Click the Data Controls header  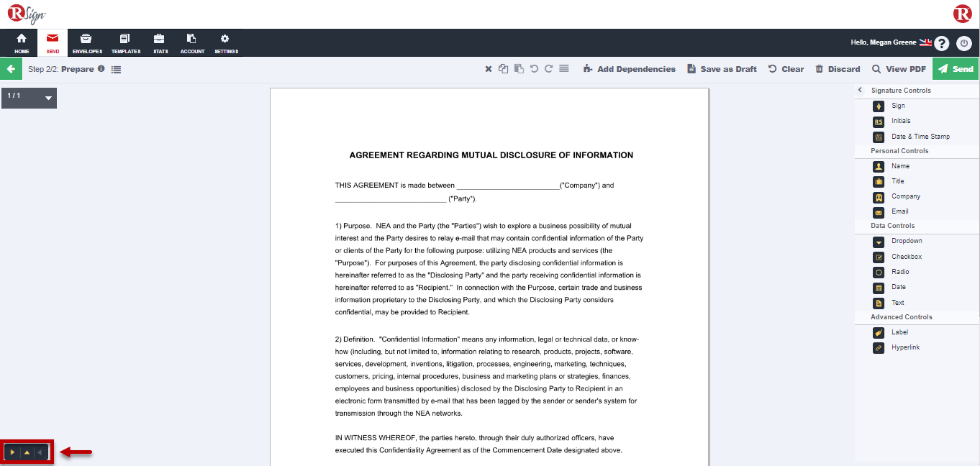(x=892, y=226)
